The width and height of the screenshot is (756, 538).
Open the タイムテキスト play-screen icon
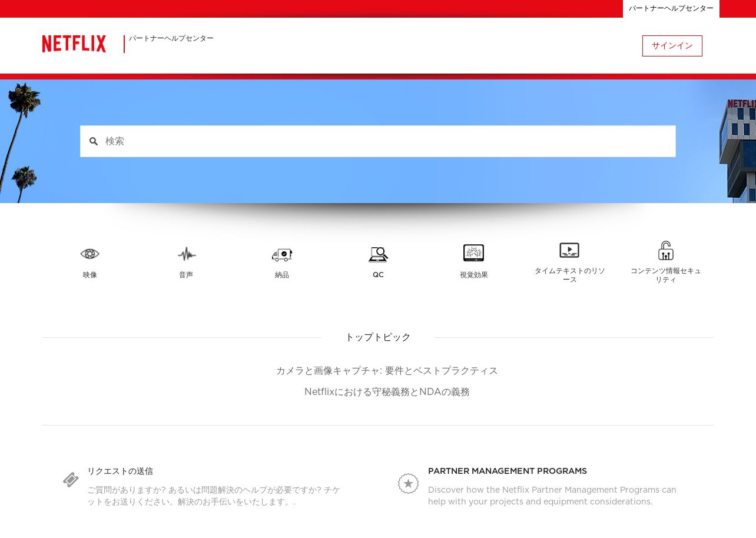coord(569,250)
